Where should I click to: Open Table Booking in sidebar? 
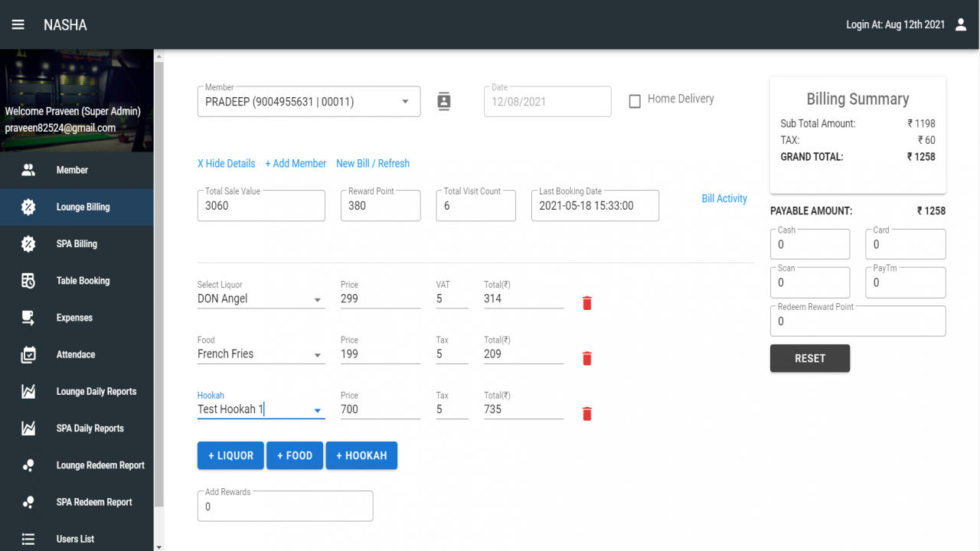coord(77,281)
